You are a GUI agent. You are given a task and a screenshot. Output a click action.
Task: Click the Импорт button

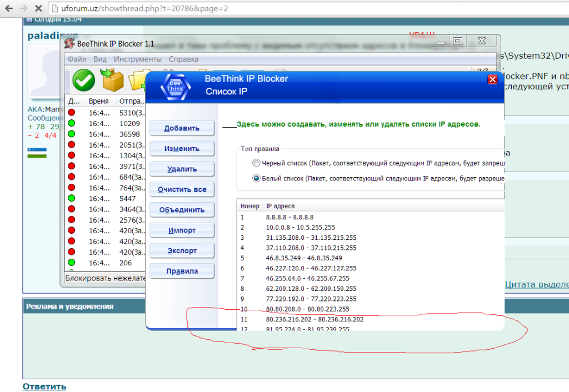coord(182,230)
